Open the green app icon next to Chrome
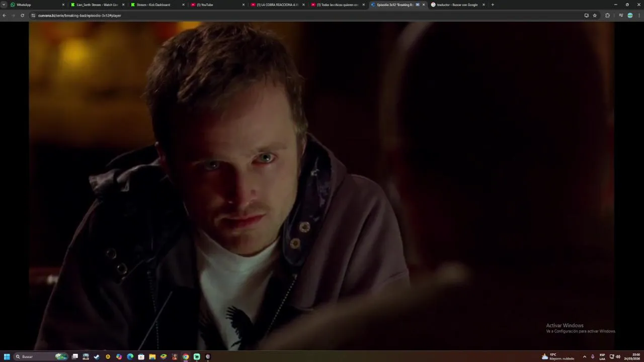 click(x=197, y=356)
